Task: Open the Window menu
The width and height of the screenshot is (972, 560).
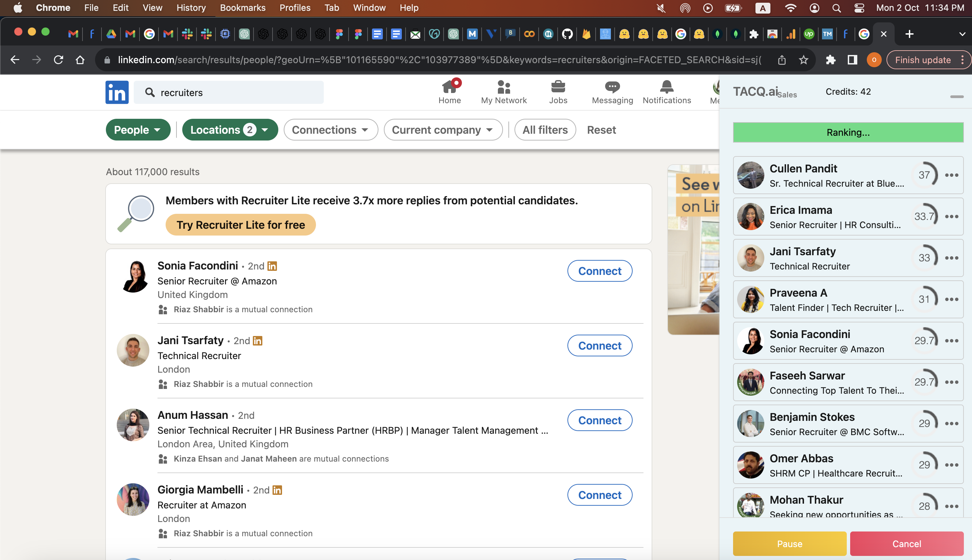Action: [x=369, y=8]
